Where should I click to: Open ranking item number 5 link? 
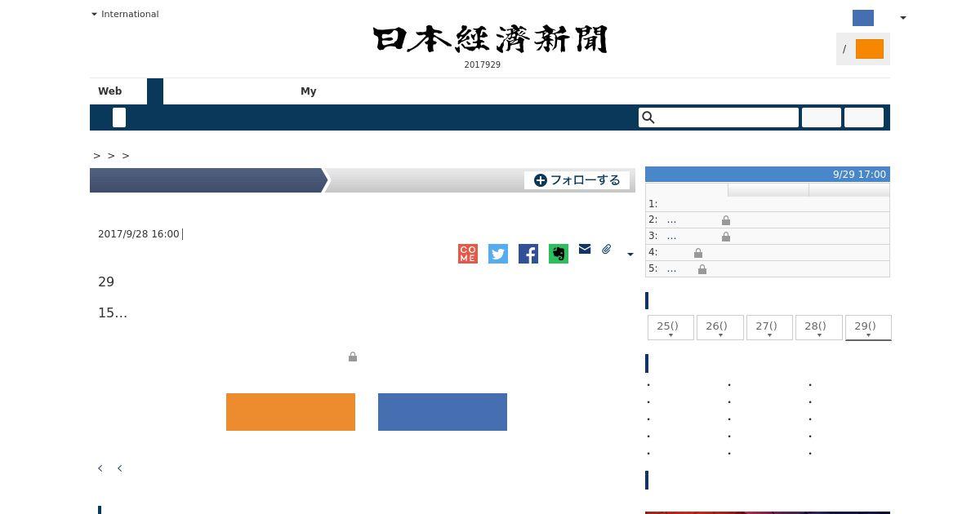click(x=671, y=268)
